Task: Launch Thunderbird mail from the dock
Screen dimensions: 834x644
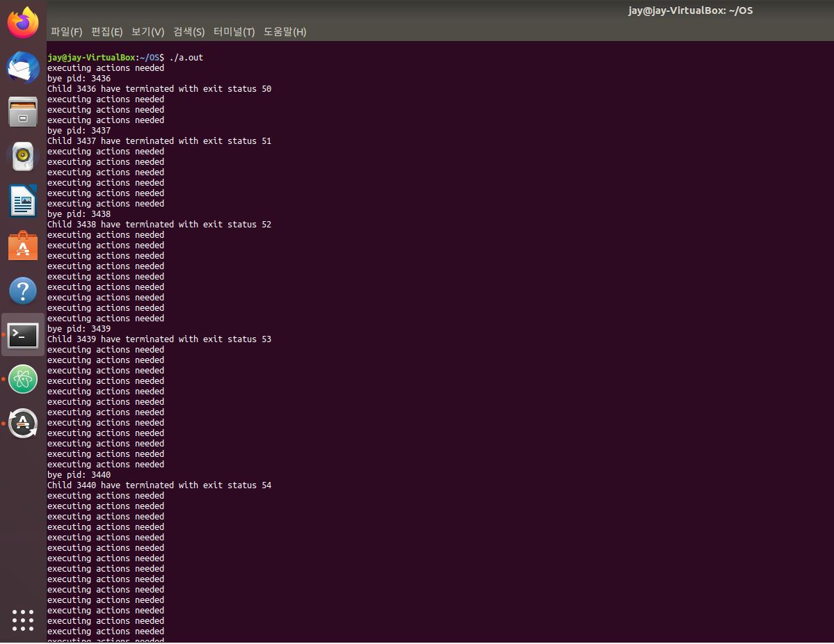Action: point(23,67)
